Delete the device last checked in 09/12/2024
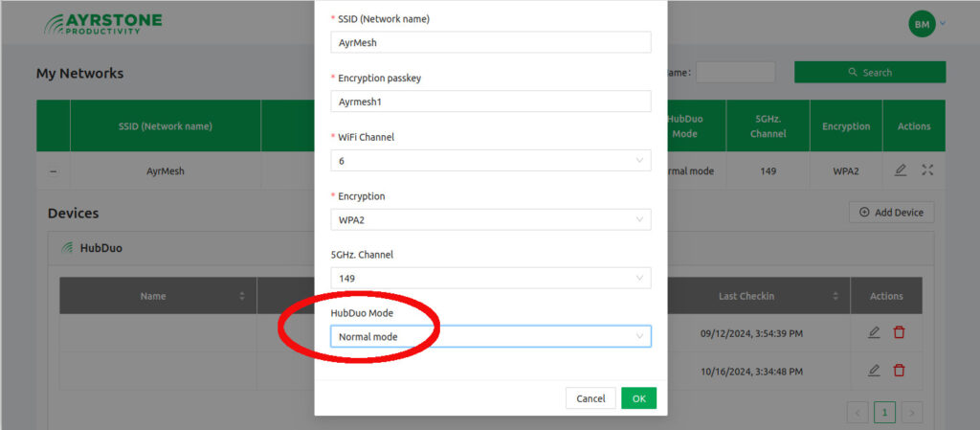The height and width of the screenshot is (430, 980). (899, 332)
